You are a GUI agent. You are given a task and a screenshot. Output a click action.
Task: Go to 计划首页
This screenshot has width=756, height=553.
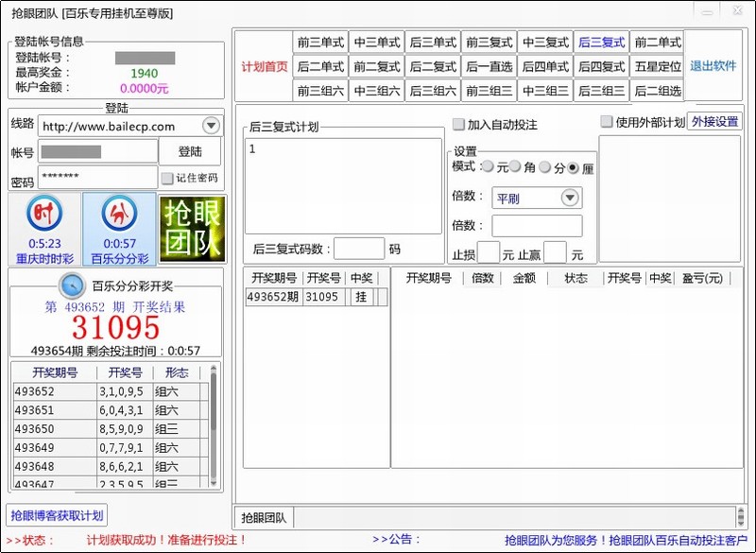click(x=264, y=66)
